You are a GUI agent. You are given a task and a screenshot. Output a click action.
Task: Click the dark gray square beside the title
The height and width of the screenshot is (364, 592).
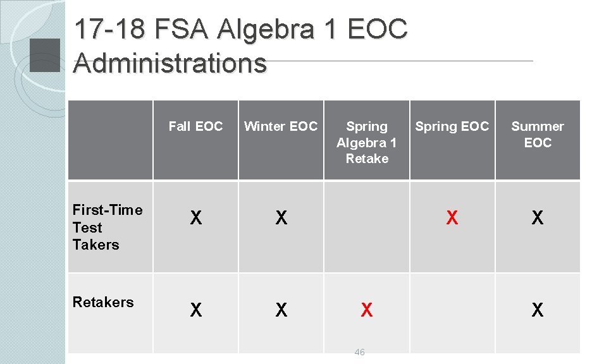click(x=45, y=55)
